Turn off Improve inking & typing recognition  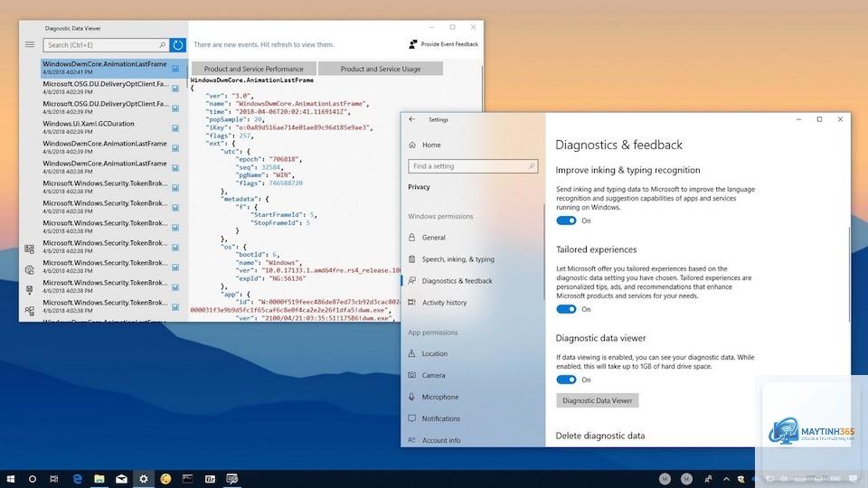566,221
